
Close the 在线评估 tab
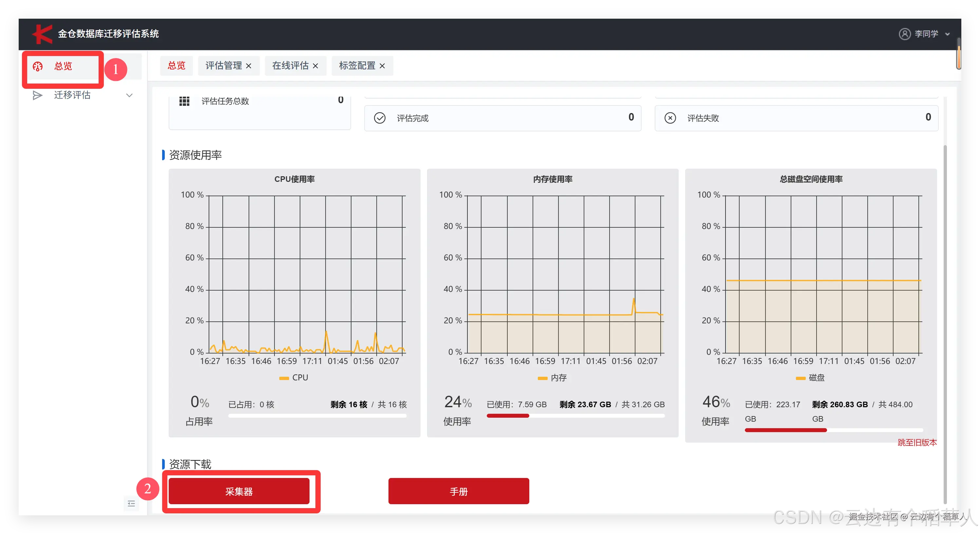click(x=315, y=66)
